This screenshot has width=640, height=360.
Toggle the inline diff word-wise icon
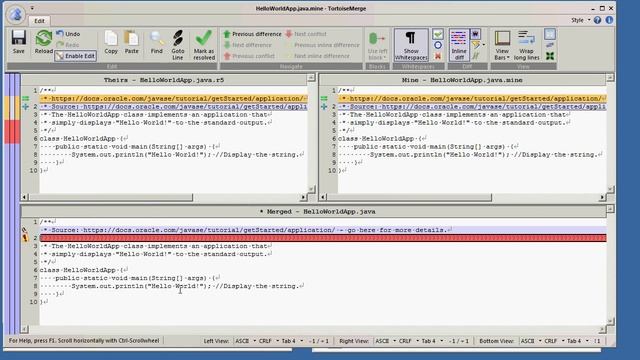(476, 34)
